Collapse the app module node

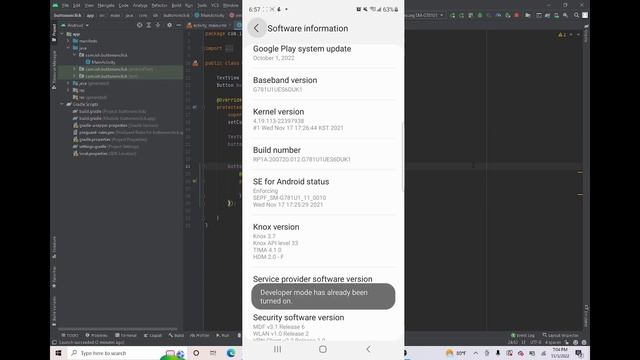coord(62,34)
